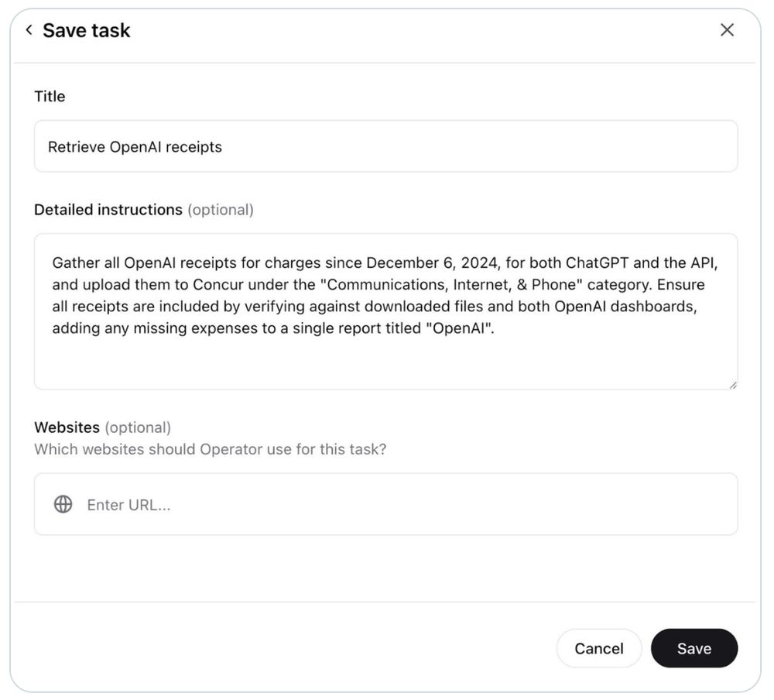Select the 'Title' field label
Viewport: 774px width, 700px height.
[50, 96]
